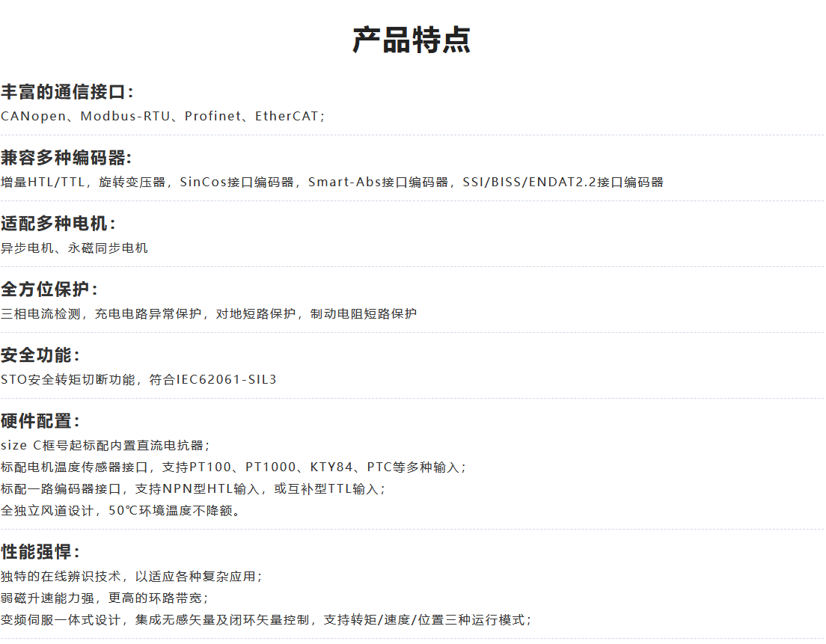826x644 pixels.
Task: Select the heading "适配多种电机:"
Action: pos(58,224)
